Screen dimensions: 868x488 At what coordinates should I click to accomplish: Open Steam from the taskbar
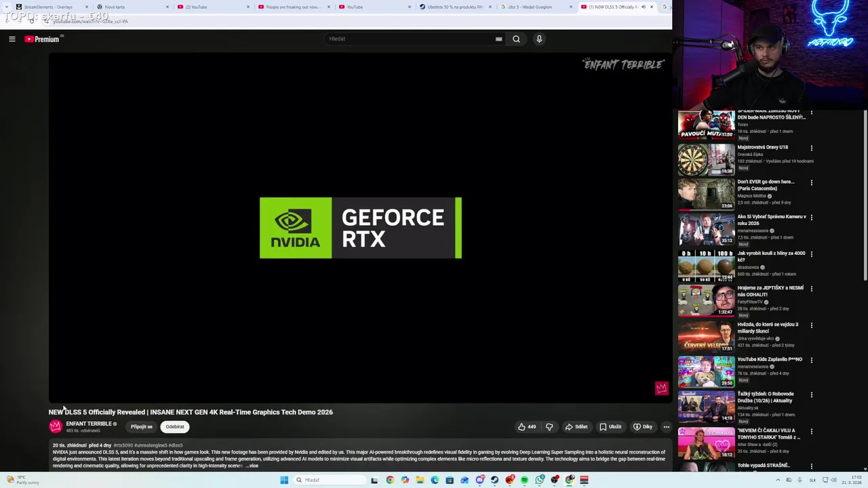coord(494,480)
